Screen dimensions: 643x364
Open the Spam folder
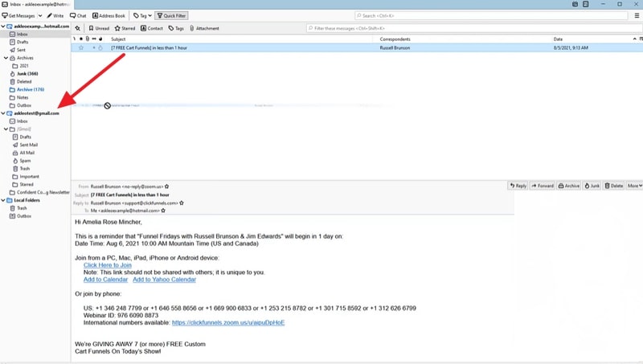pos(25,161)
